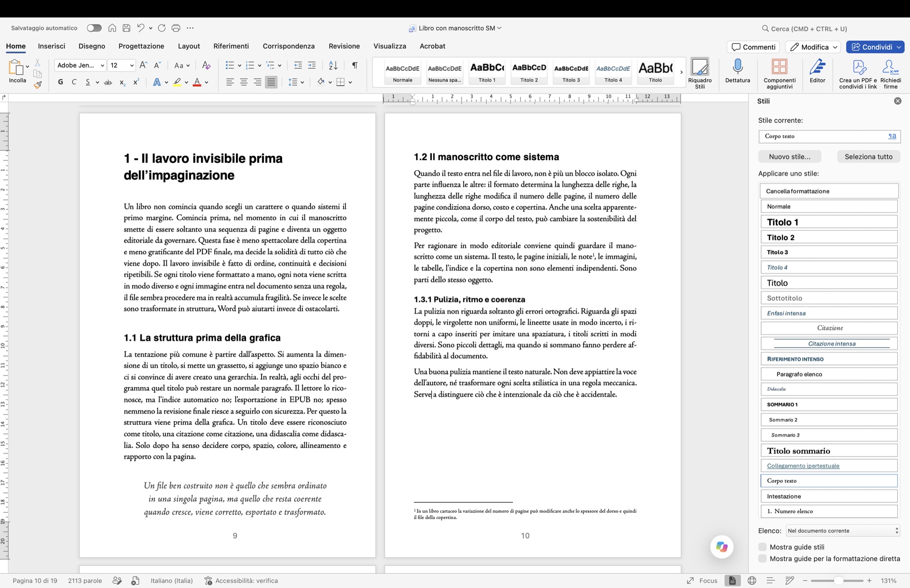Justify the paragraph text
This screenshot has width=910, height=588.
click(271, 82)
